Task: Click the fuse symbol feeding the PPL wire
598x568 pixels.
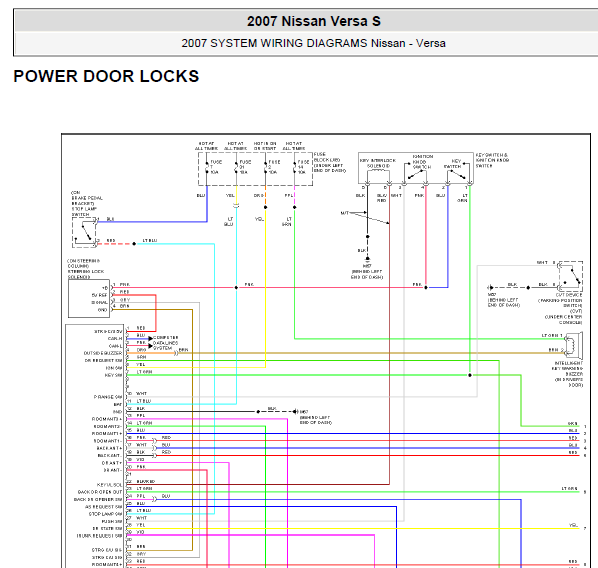Action: click(294, 167)
